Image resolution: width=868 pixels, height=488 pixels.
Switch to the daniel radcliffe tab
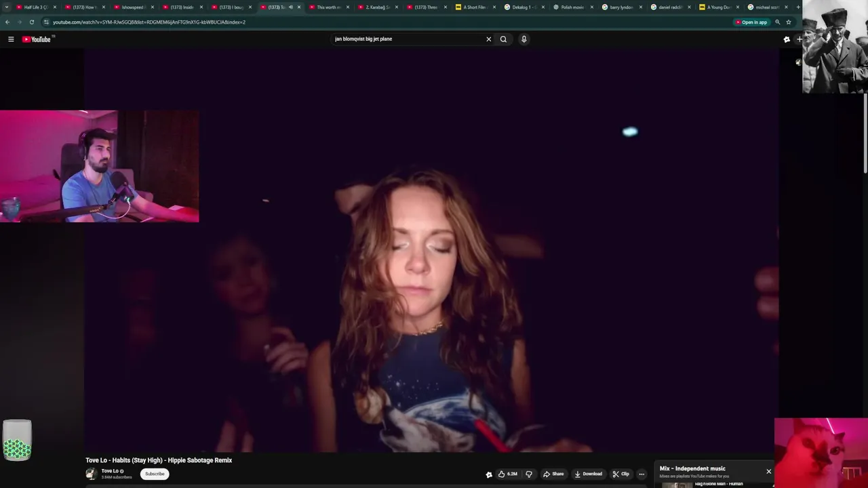tap(670, 7)
